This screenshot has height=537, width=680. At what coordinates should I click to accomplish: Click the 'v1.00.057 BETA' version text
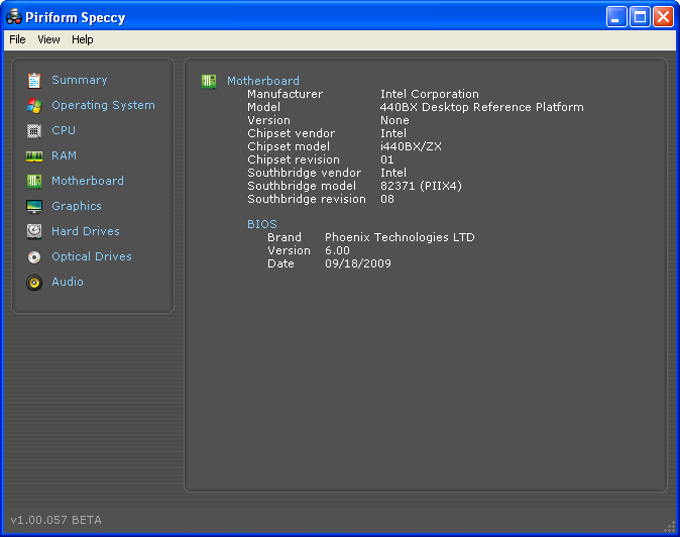click(56, 520)
